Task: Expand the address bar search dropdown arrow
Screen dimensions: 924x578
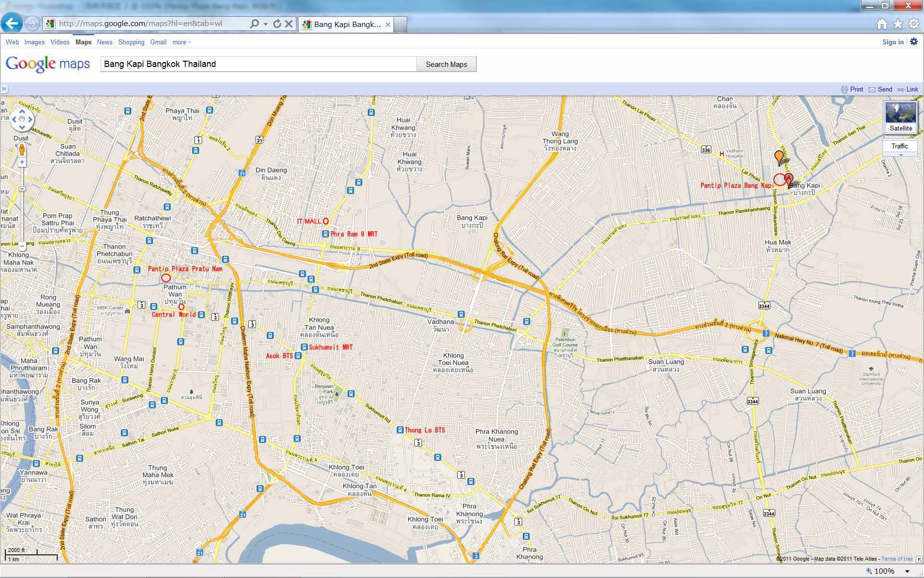Action: pyautogui.click(x=265, y=24)
